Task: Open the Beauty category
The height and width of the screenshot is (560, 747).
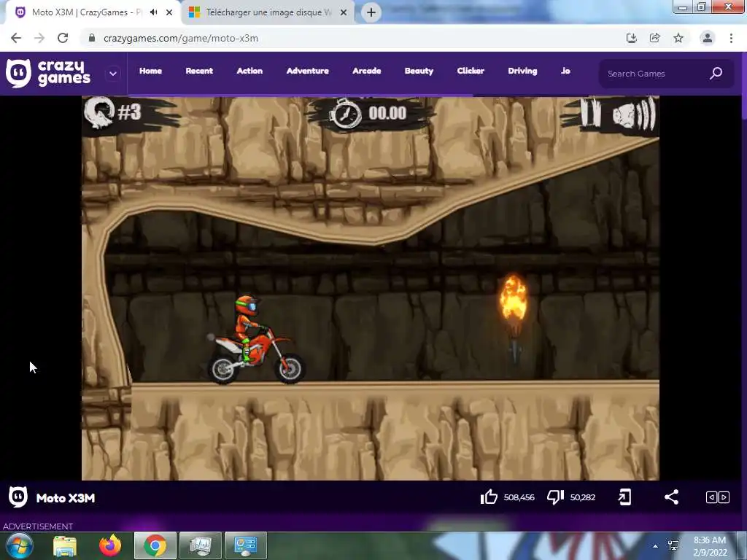Action: (x=419, y=71)
